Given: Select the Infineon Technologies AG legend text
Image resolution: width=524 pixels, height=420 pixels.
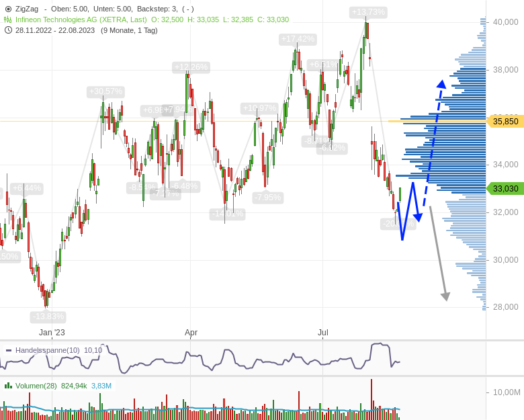Looking at the screenshot, I should pos(81,19).
